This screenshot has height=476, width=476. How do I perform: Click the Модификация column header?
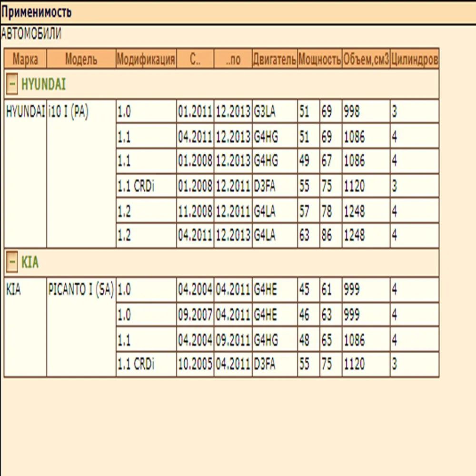(146, 60)
